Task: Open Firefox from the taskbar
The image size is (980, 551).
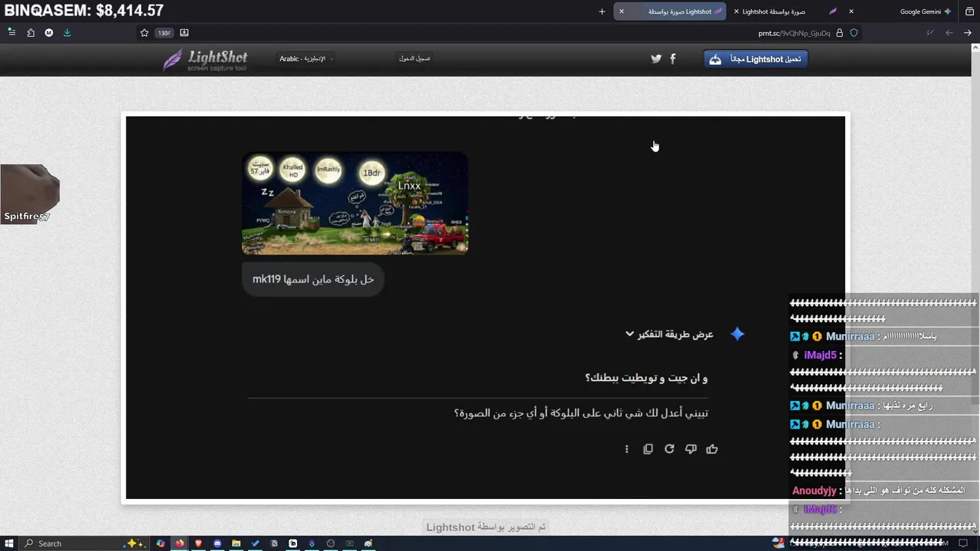Action: [x=179, y=543]
